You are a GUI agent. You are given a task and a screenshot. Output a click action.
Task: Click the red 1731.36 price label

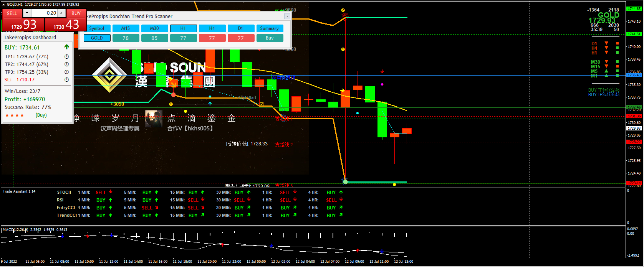click(634, 116)
